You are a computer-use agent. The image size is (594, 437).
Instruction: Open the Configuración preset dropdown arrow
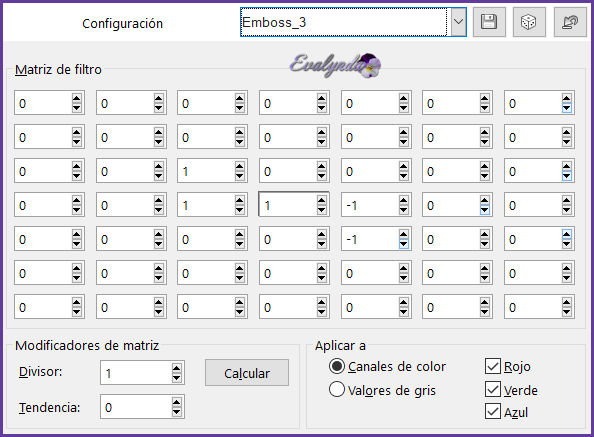(x=458, y=22)
